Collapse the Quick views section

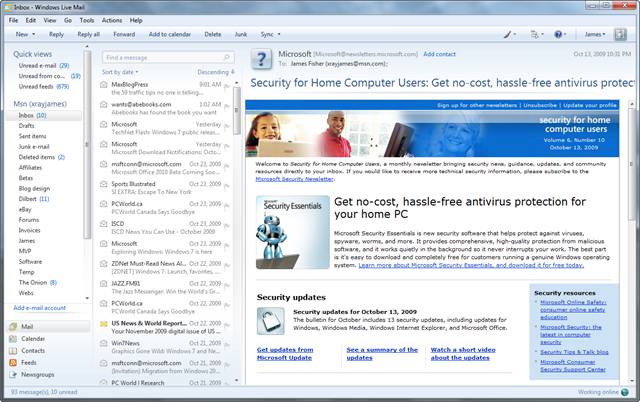pyautogui.click(x=33, y=54)
